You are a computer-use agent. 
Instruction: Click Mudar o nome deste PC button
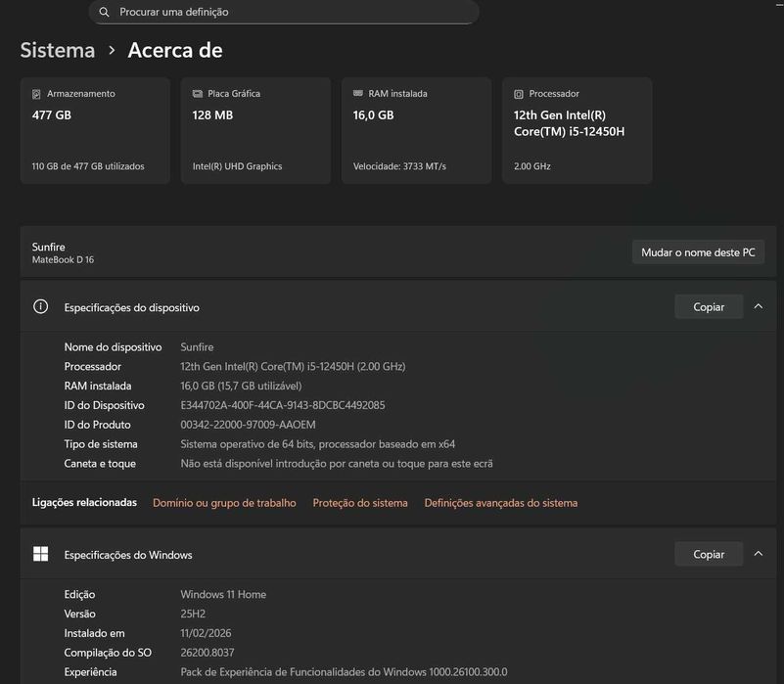[698, 252]
